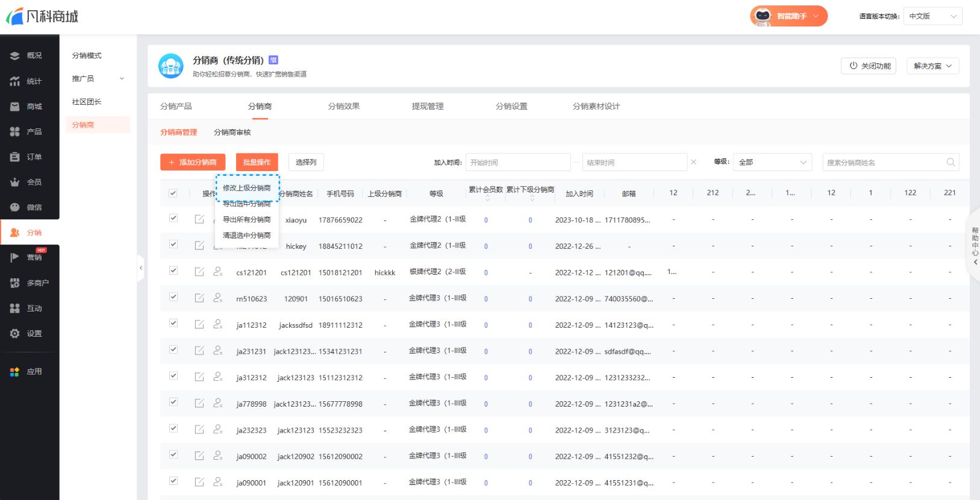Uncheck the xiaoyu row checkbox
Screen dimensions: 980x500
point(173,218)
